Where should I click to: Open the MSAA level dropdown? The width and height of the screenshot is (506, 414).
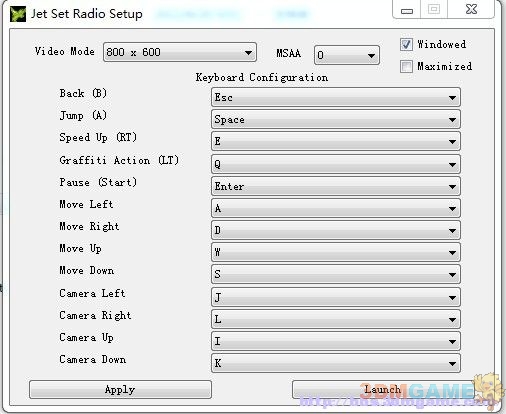[x=347, y=55]
